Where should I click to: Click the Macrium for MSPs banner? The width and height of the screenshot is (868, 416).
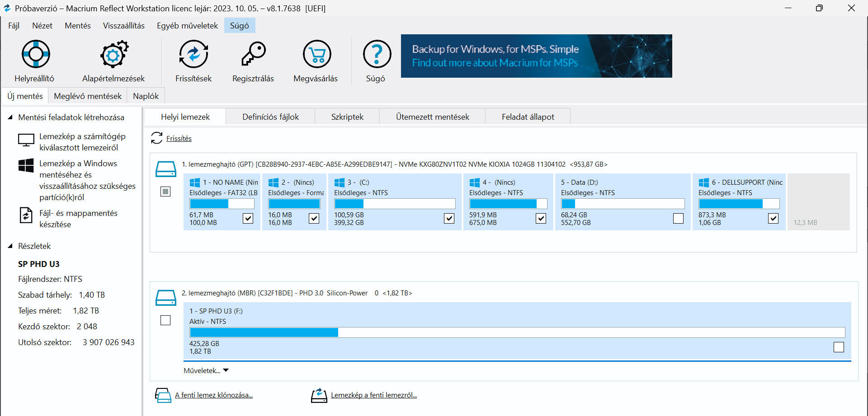tap(536, 56)
